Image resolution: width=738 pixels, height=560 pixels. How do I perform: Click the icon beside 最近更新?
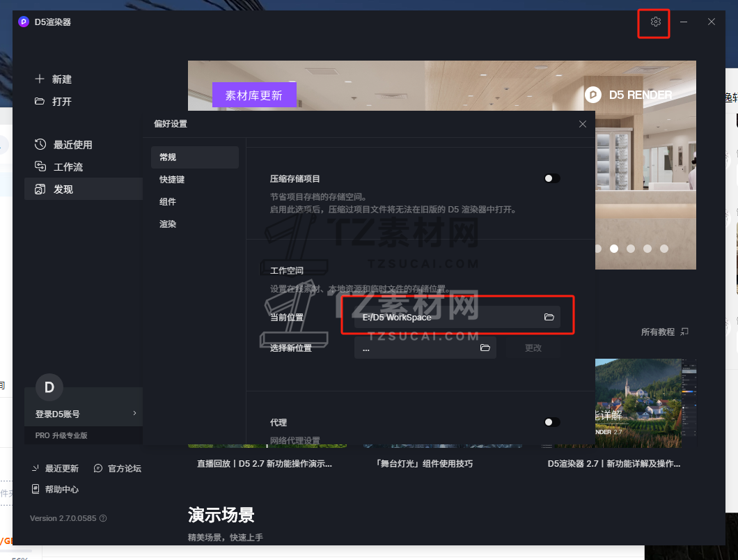point(36,468)
